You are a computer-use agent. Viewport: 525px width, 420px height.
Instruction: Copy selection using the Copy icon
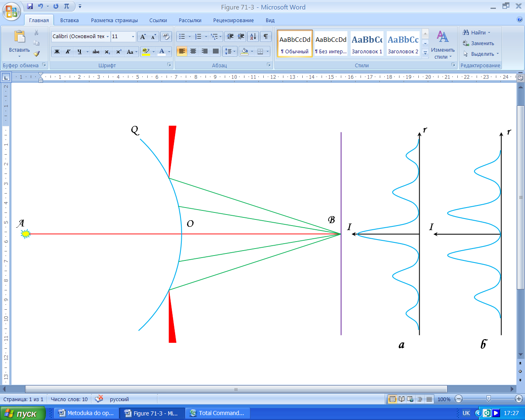pos(37,43)
